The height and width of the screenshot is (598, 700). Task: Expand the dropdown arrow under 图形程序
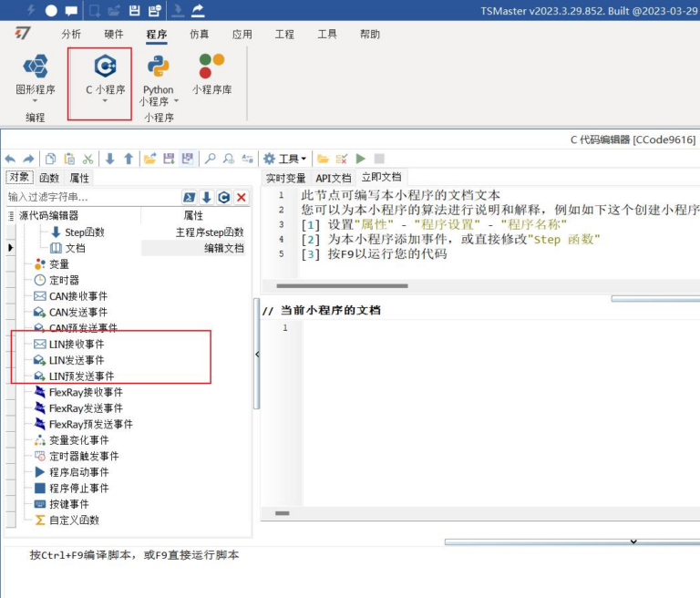click(x=36, y=101)
